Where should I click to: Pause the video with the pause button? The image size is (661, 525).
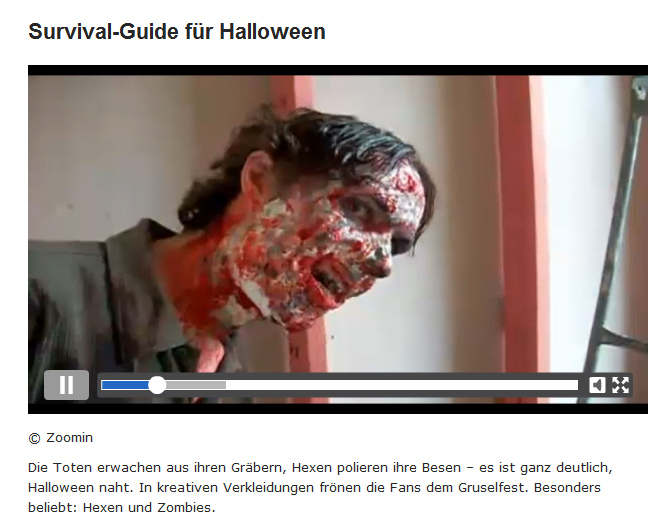tap(66, 385)
